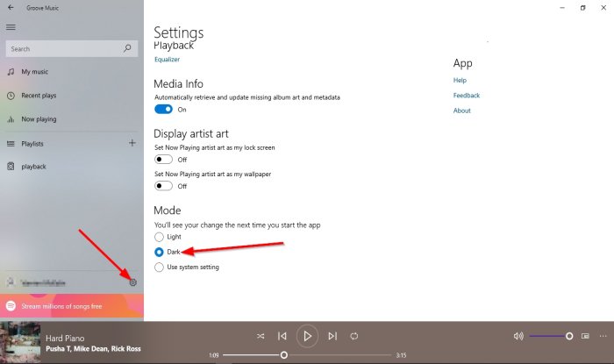The image size is (614, 364).
Task: Open settings with the gear icon
Action: 133,282
